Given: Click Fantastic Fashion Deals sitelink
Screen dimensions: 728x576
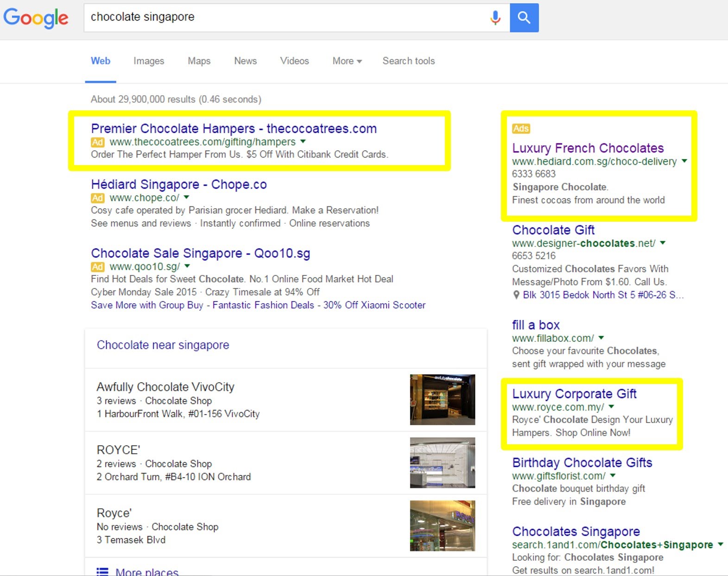Looking at the screenshot, I should pyautogui.click(x=263, y=305).
